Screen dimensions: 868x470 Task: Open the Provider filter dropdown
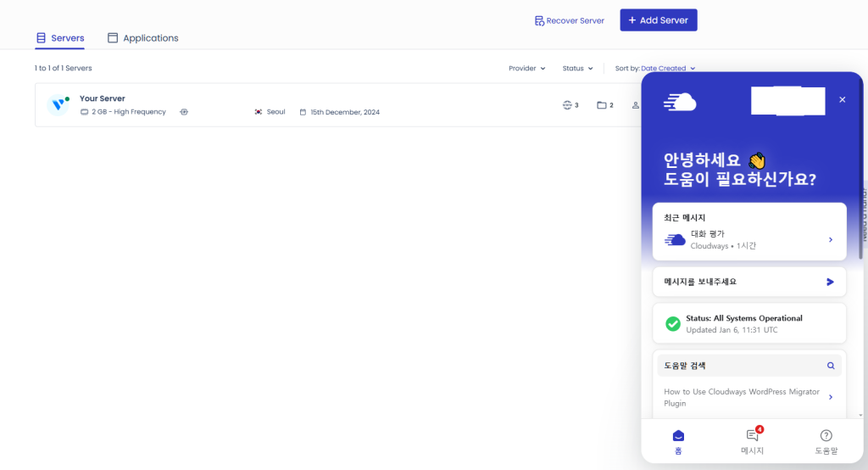tap(527, 68)
